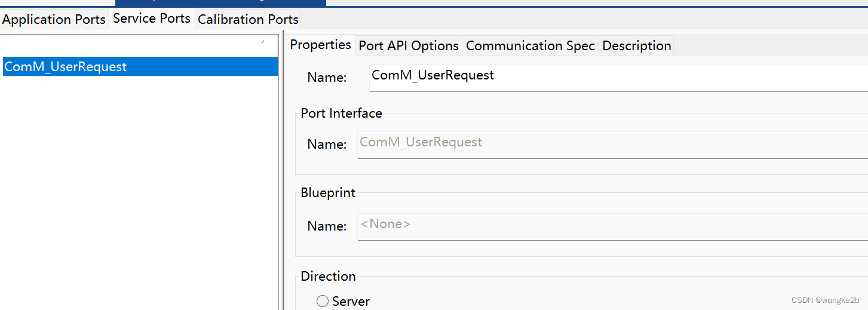868x310 pixels.
Task: Click the editable port Name field at top
Action: pyautogui.click(x=615, y=78)
